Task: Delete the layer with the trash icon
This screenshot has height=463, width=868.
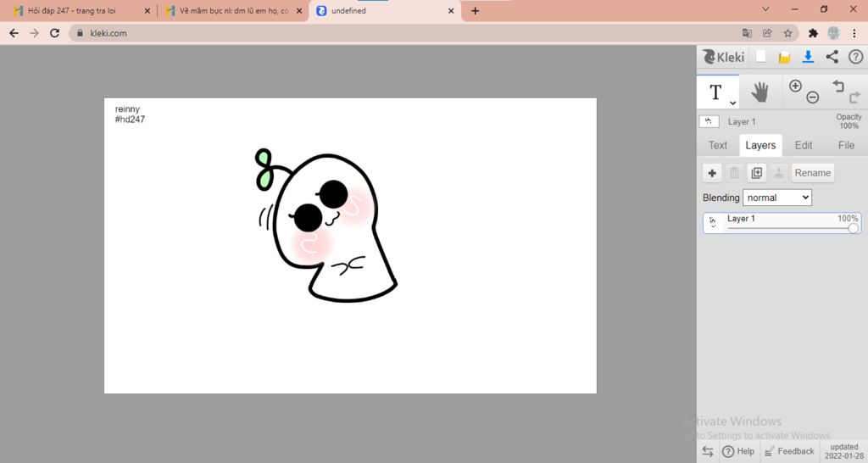Action: (x=734, y=173)
